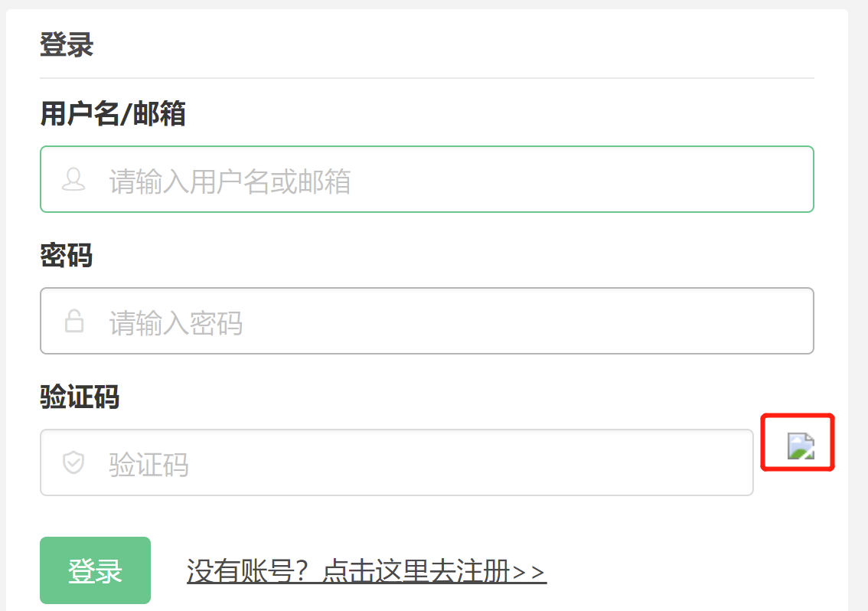The width and height of the screenshot is (868, 611).
Task: Click the user avatar icon in username field
Action: 73,180
